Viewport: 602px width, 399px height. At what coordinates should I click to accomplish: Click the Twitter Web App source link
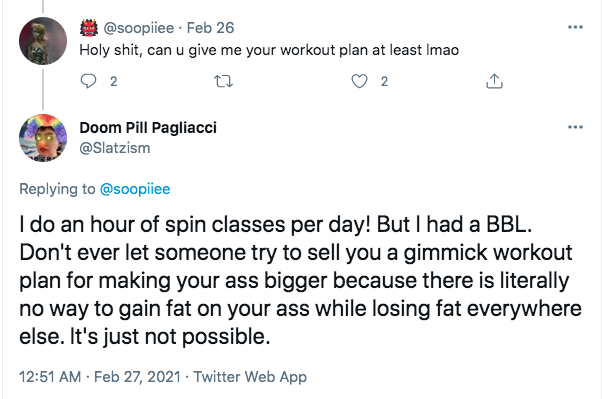click(250, 377)
